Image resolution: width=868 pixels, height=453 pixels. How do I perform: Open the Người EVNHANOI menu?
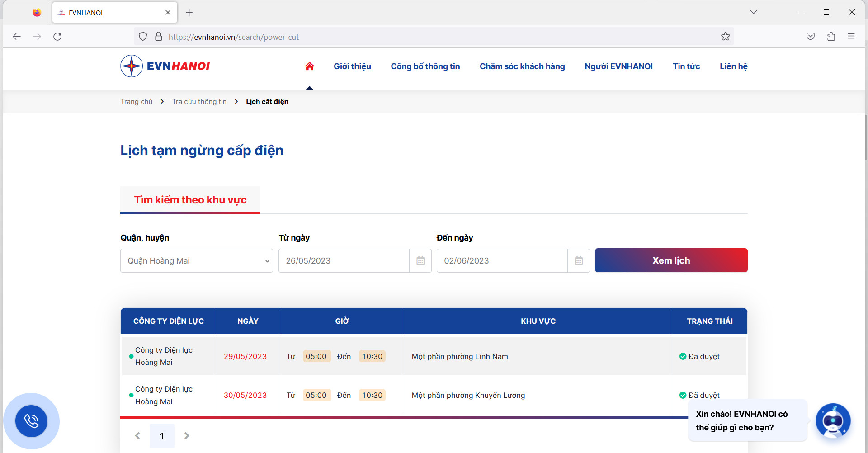point(618,66)
